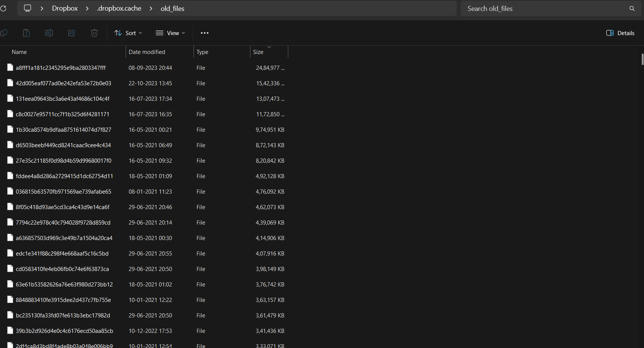Viewport: 644px width, 348px height.
Task: Go to .dropbox.cache in the breadcrumb
Action: 119,8
